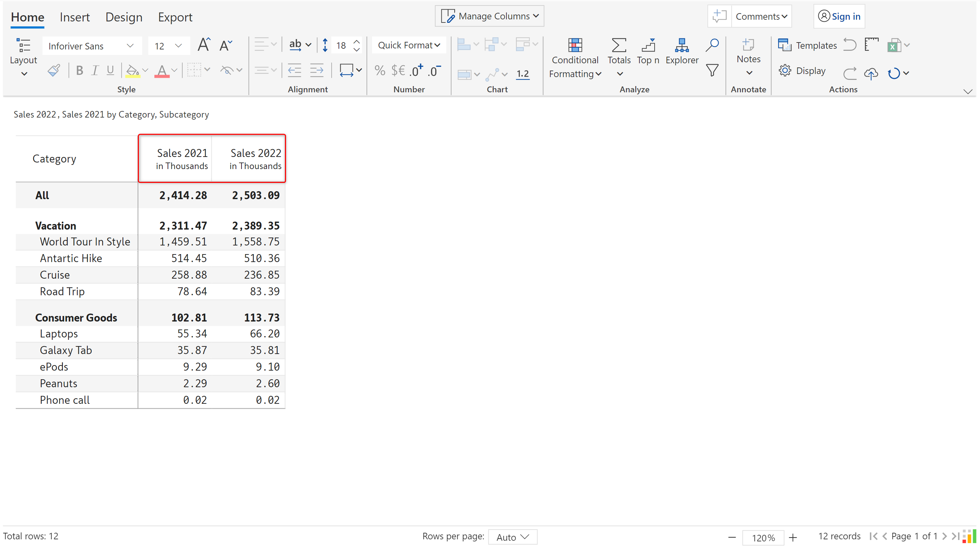The width and height of the screenshot is (980, 549).
Task: Open the Totals sigma icon
Action: click(x=619, y=45)
